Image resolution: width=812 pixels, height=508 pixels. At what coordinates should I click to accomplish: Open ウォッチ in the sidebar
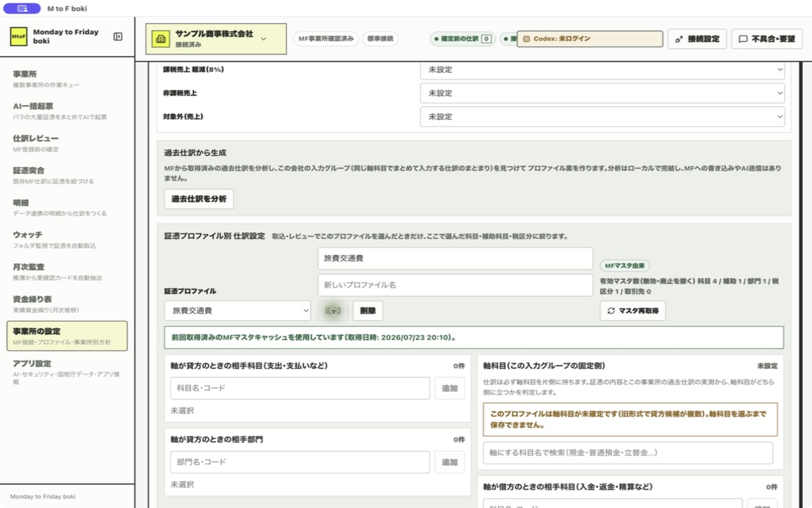click(67, 240)
